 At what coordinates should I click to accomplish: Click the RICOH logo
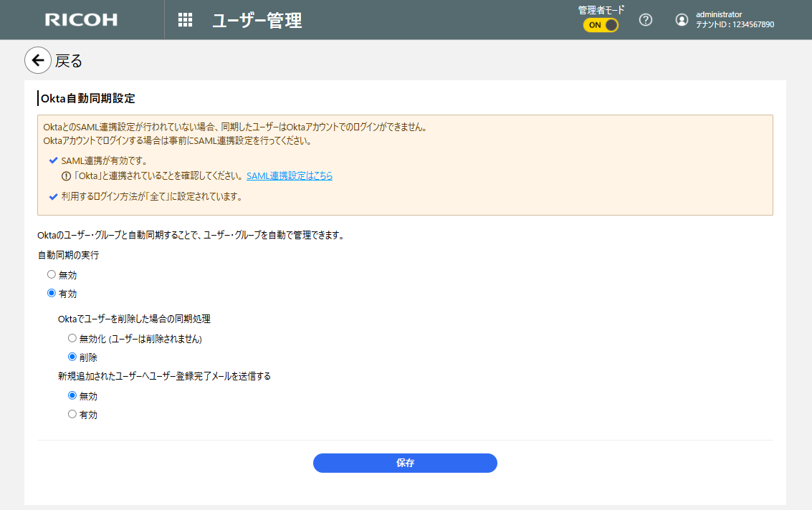81,20
